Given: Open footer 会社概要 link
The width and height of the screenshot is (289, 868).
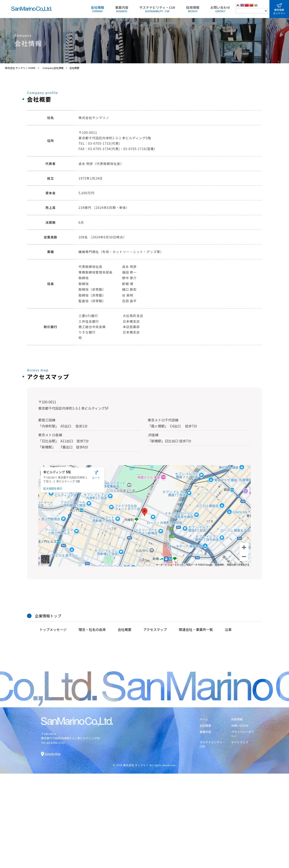Looking at the screenshot, I should 205,726.
